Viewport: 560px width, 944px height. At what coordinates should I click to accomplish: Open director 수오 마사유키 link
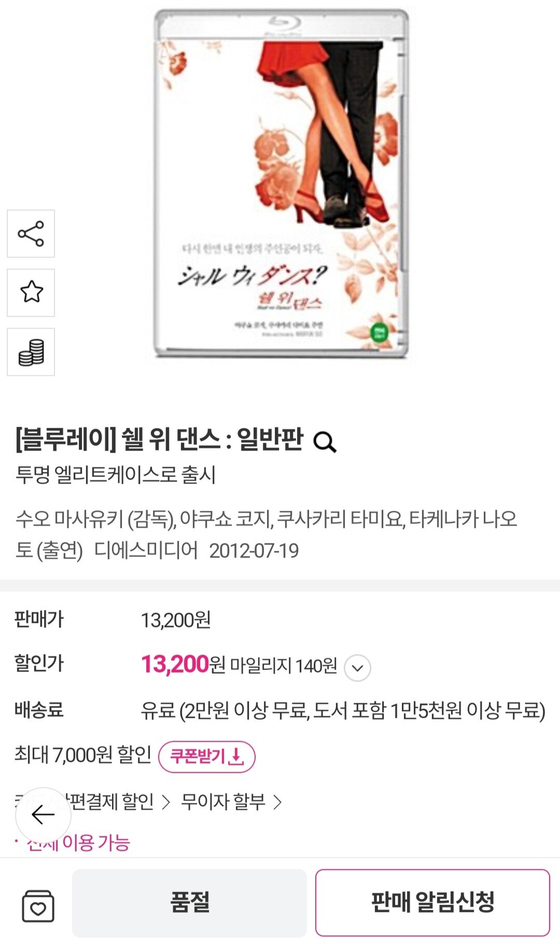[69, 519]
